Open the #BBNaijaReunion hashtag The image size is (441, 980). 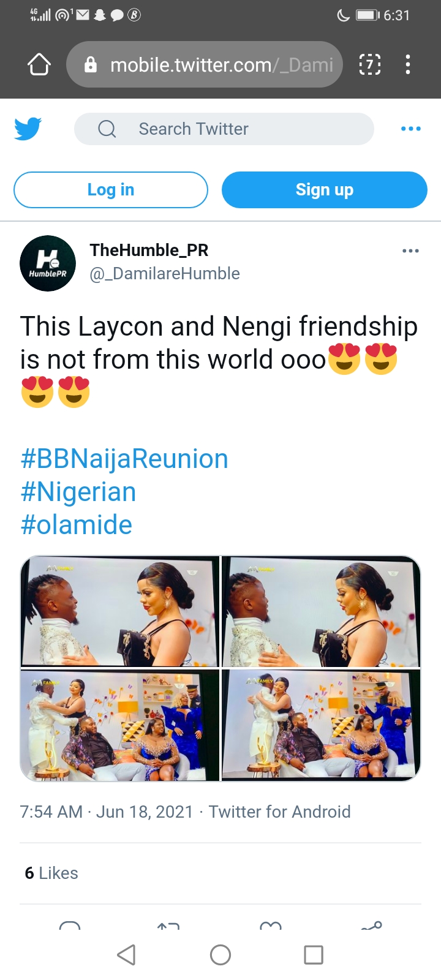click(124, 459)
